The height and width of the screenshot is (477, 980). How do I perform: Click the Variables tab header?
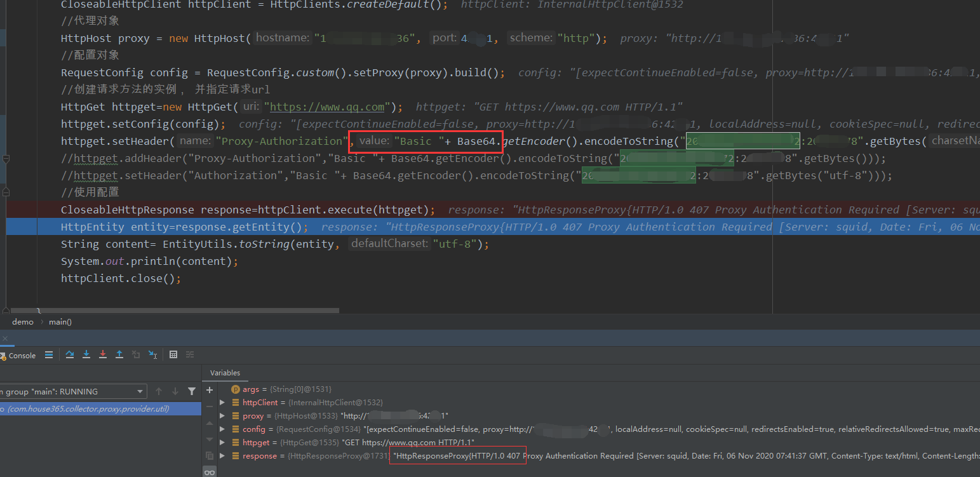pyautogui.click(x=225, y=373)
